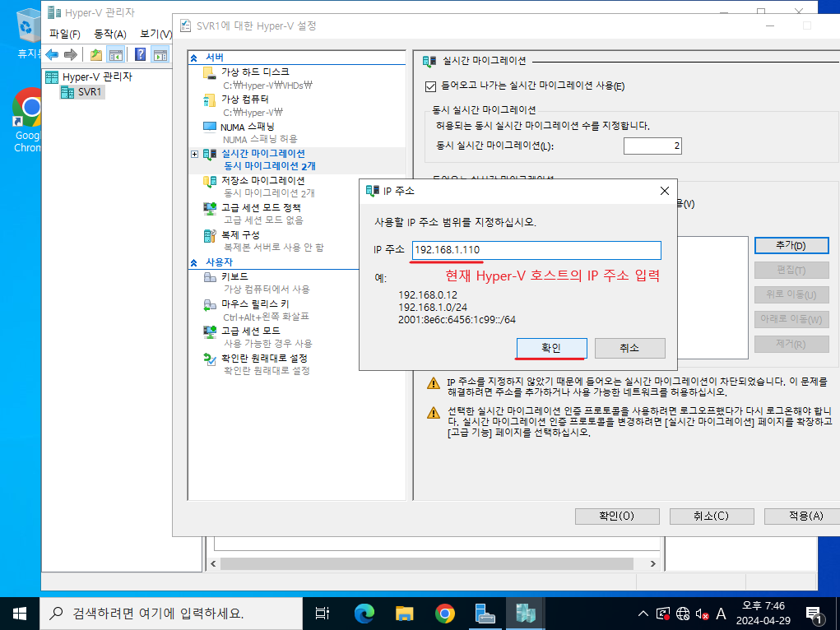Image resolution: width=840 pixels, height=630 pixels.
Task: Show hidden tray icons chevron
Action: click(643, 614)
